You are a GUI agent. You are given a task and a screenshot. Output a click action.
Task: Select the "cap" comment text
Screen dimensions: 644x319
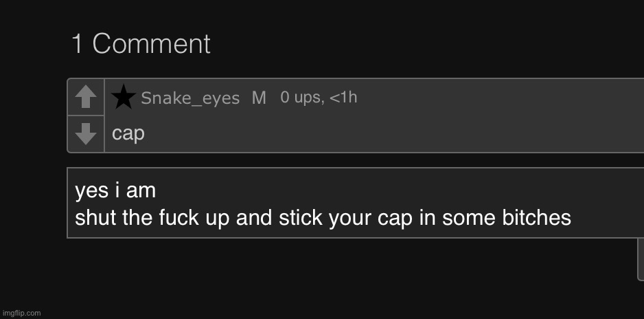128,133
